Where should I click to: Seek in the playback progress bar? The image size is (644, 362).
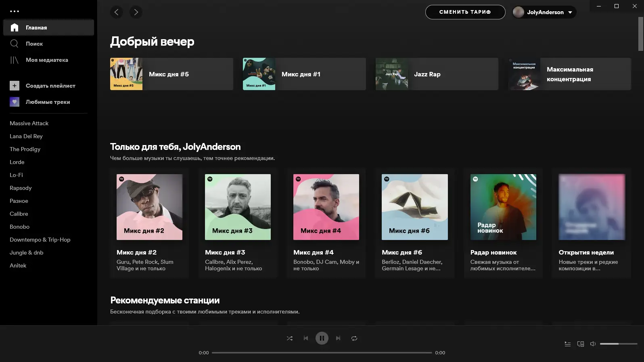322,353
